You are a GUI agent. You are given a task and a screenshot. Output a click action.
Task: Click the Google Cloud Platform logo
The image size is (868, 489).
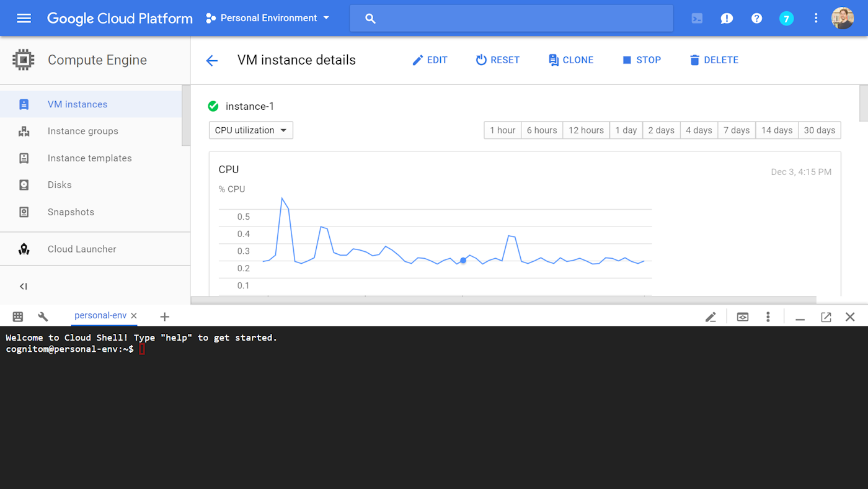120,18
